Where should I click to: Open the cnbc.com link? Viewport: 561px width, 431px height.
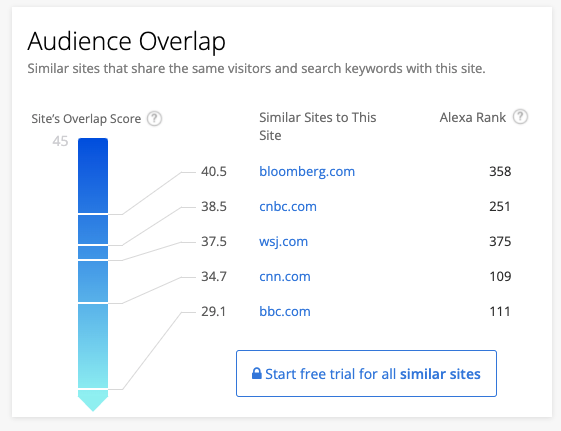coord(288,206)
